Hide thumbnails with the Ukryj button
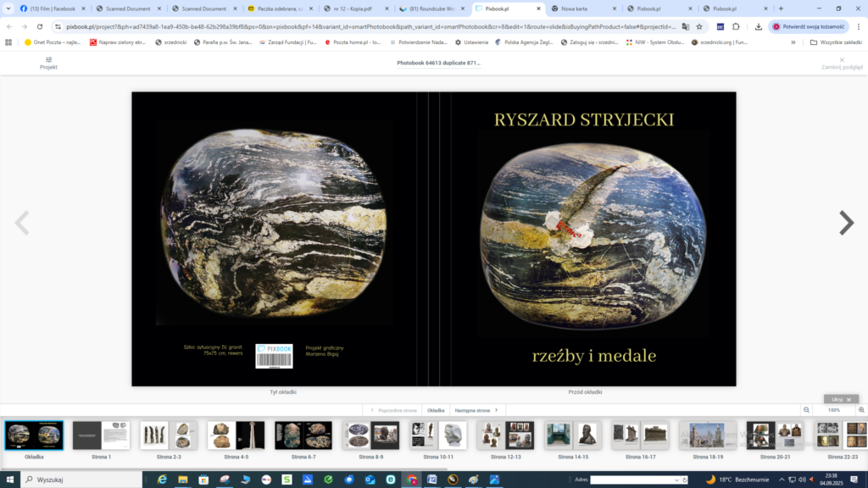This screenshot has width=868, height=488. 841,398
